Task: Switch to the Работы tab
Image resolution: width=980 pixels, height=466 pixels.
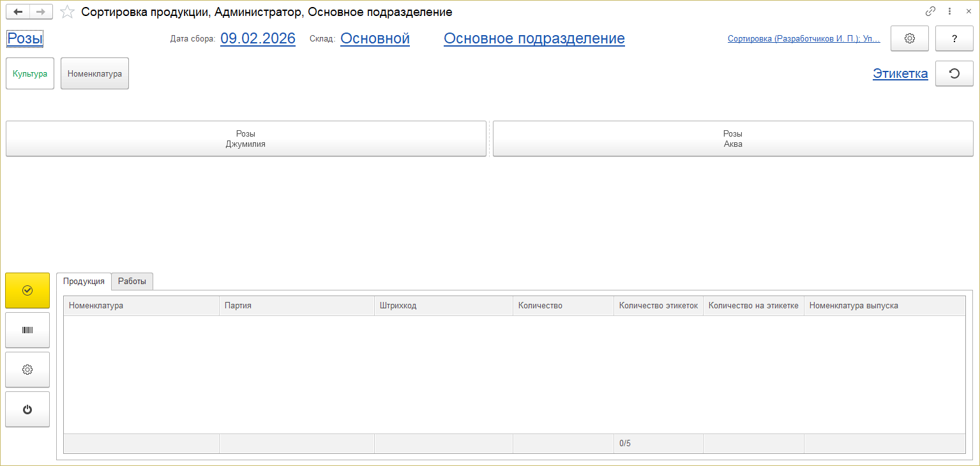Action: (x=132, y=281)
